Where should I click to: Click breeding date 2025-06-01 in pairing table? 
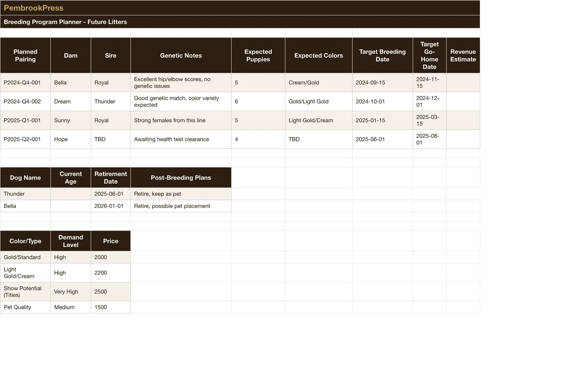click(x=382, y=139)
